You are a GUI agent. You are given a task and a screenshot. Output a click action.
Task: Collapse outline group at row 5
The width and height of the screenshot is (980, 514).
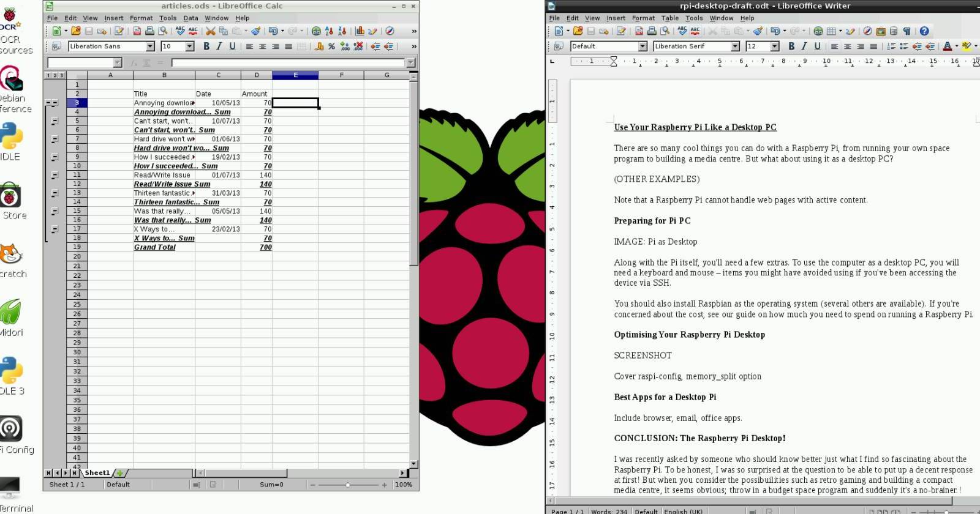(55, 121)
